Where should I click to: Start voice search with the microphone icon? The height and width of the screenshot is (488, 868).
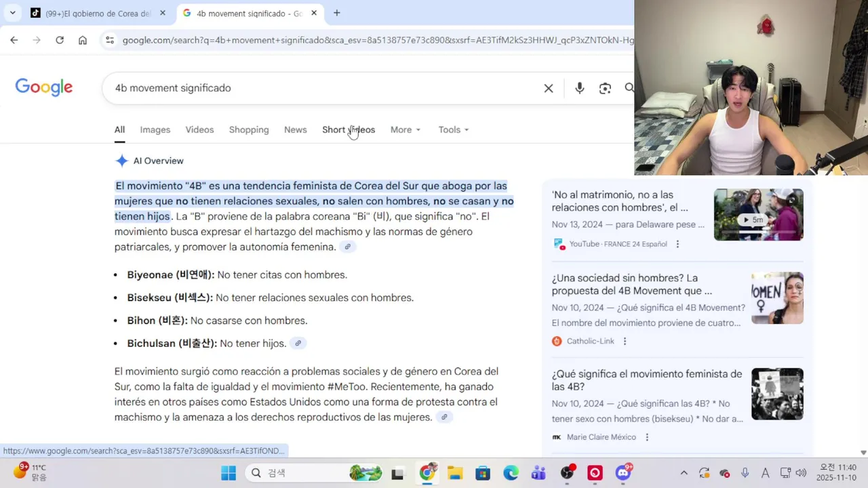click(579, 88)
